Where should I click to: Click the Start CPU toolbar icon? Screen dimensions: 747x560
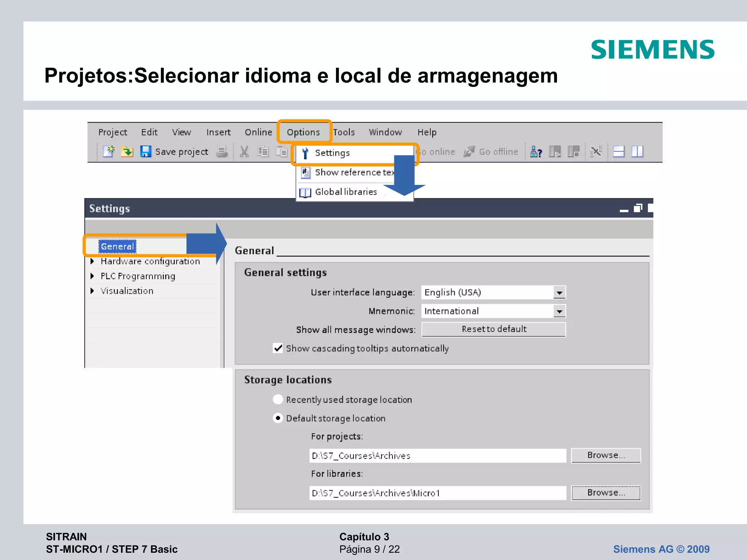coord(555,151)
